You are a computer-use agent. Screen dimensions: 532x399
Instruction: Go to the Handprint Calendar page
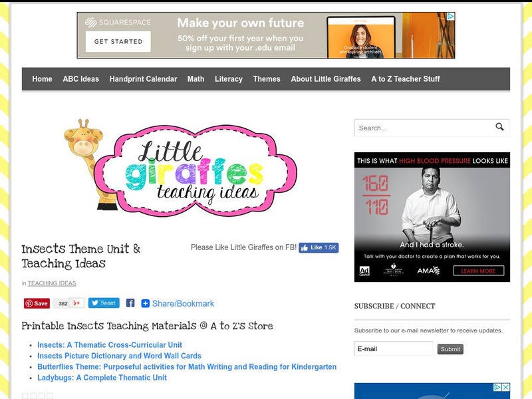[143, 79]
